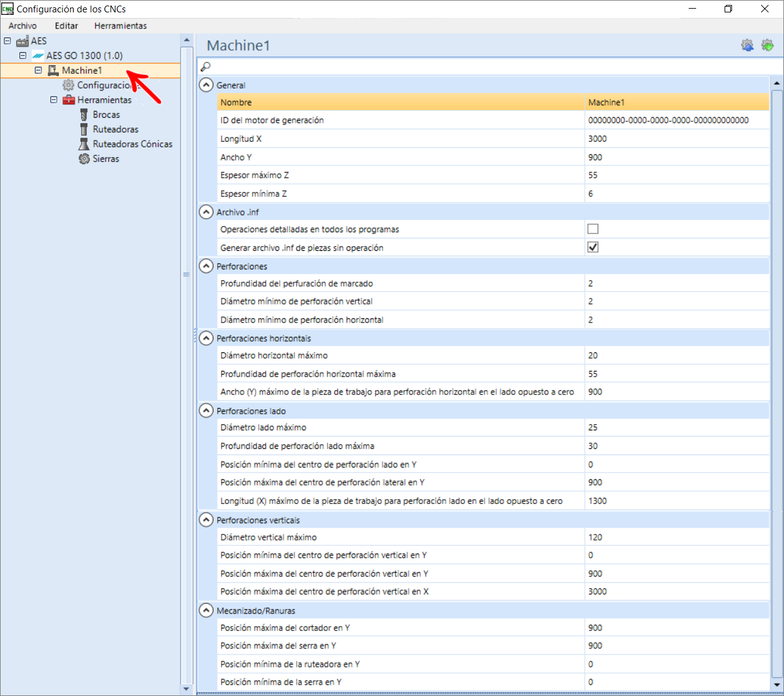
Task: Click the Ruteadoras Cónicas icon
Action: (84, 144)
